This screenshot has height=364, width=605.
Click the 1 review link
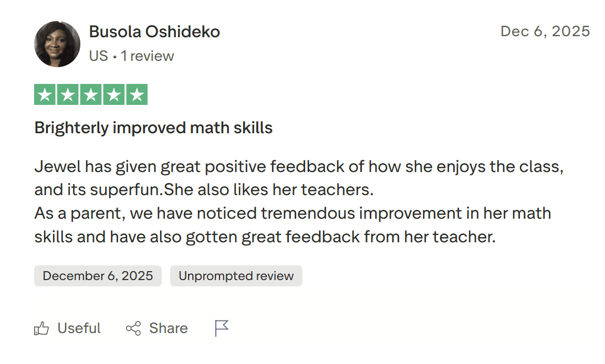148,56
